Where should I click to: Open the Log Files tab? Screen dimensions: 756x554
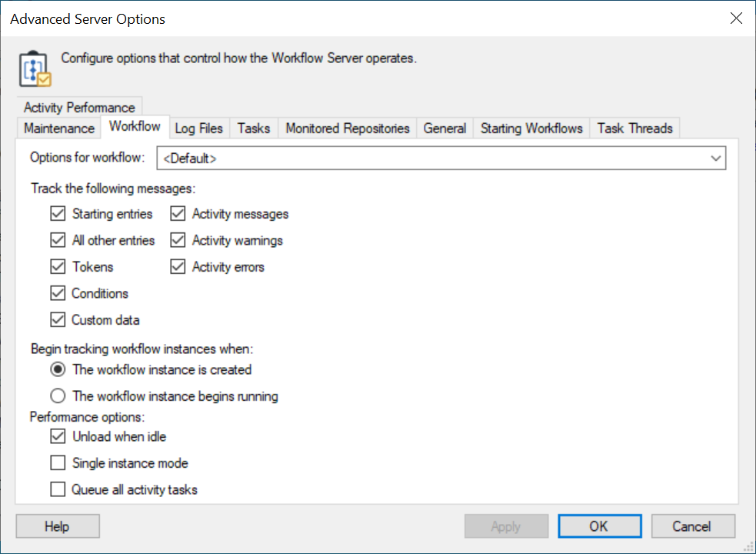(198, 128)
